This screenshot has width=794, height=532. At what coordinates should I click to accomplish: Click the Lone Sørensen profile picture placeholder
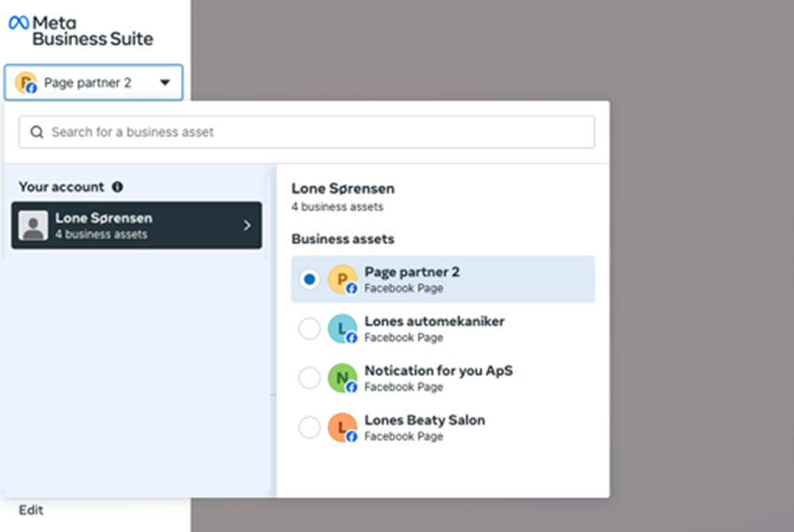[34, 225]
